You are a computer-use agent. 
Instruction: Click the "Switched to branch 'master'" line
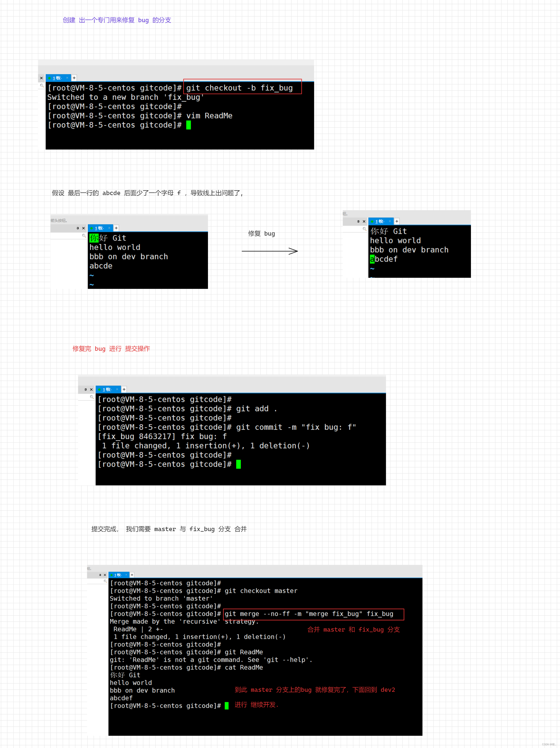pyautogui.click(x=161, y=598)
